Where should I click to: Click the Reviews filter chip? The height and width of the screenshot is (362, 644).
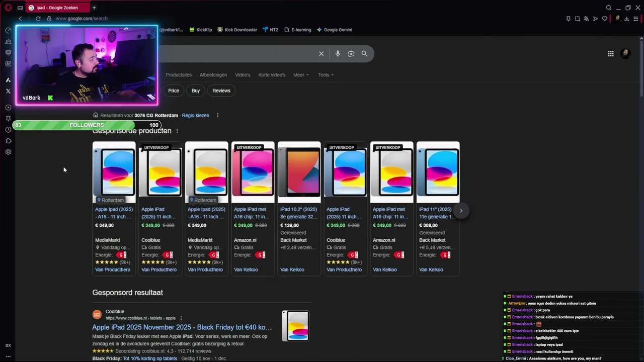tap(221, 90)
